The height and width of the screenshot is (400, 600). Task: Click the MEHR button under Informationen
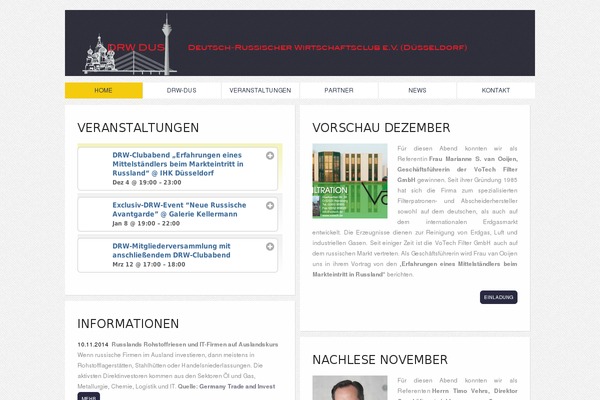[89, 397]
